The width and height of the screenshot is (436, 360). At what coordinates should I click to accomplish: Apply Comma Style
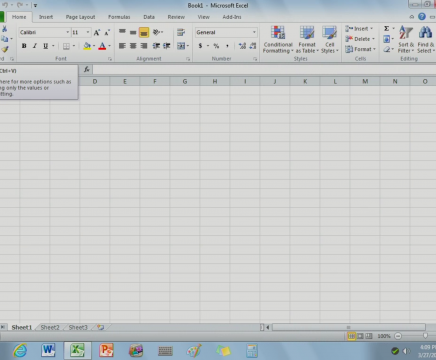pos(227,46)
